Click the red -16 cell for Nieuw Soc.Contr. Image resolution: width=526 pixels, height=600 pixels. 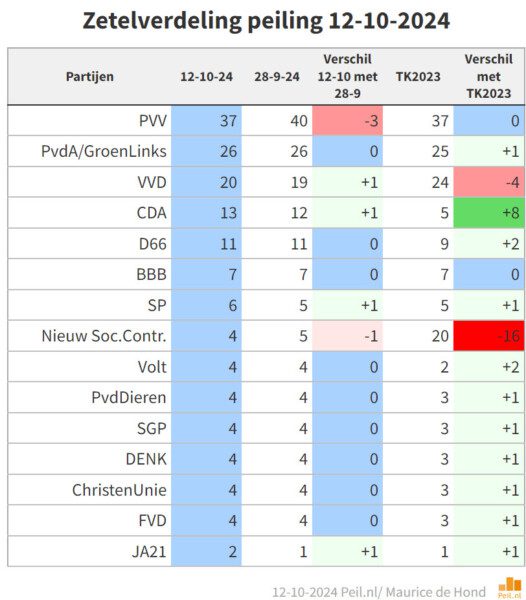pyautogui.click(x=489, y=336)
